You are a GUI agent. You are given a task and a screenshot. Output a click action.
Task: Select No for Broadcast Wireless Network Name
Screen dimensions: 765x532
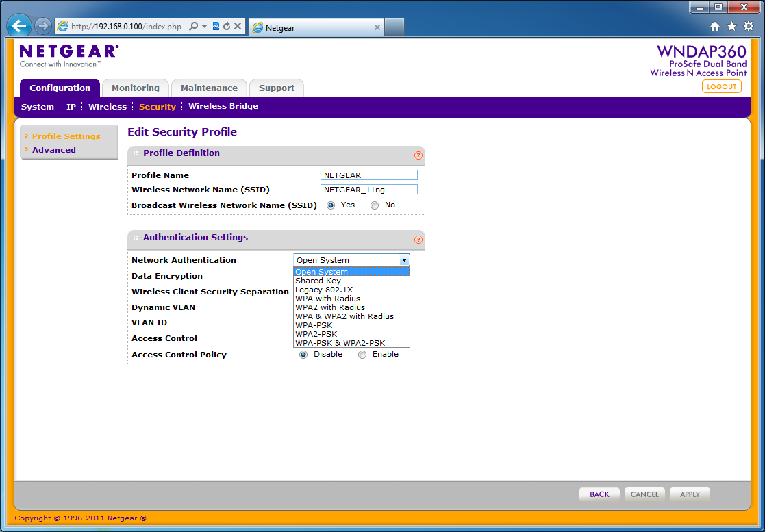[375, 205]
